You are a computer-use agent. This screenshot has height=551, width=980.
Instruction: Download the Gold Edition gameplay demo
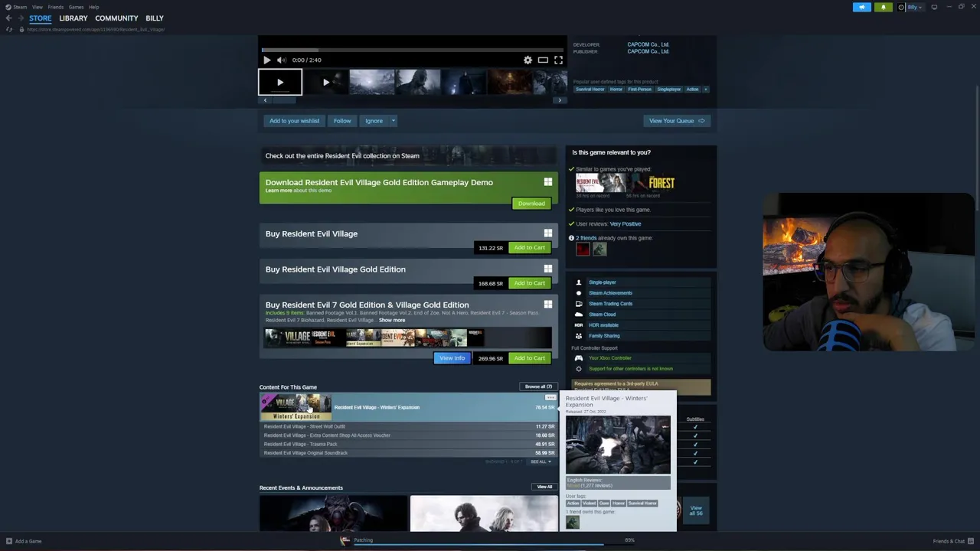(531, 204)
